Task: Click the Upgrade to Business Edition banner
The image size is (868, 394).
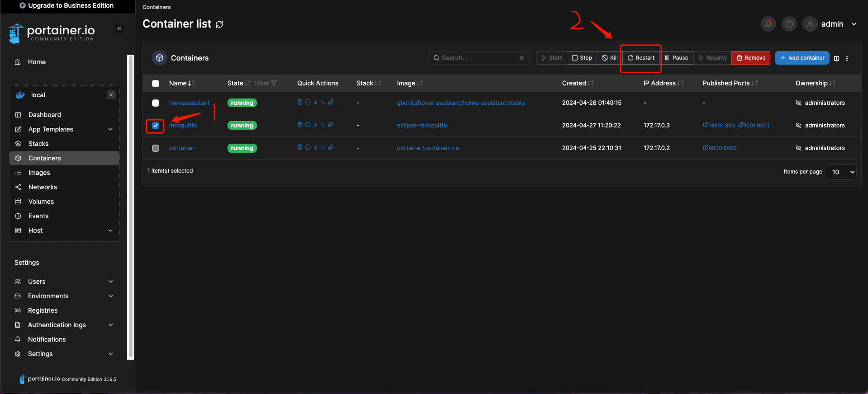Action: tap(67, 6)
